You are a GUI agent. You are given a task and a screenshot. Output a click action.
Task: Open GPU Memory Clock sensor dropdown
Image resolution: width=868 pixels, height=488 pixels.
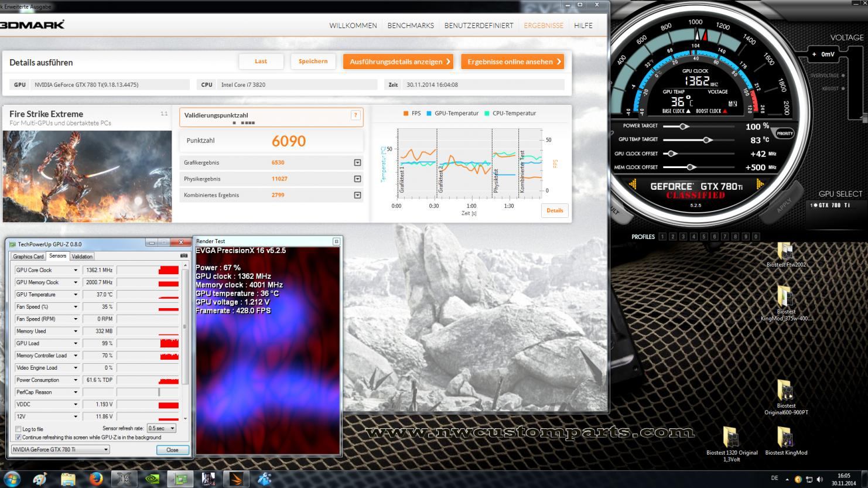76,282
